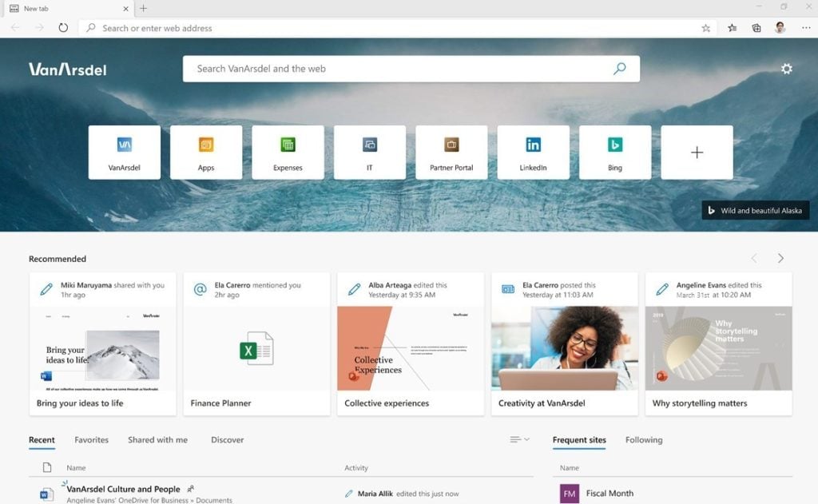Image resolution: width=818 pixels, height=504 pixels.
Task: Open the Apps quick link tile
Action: 206,152
